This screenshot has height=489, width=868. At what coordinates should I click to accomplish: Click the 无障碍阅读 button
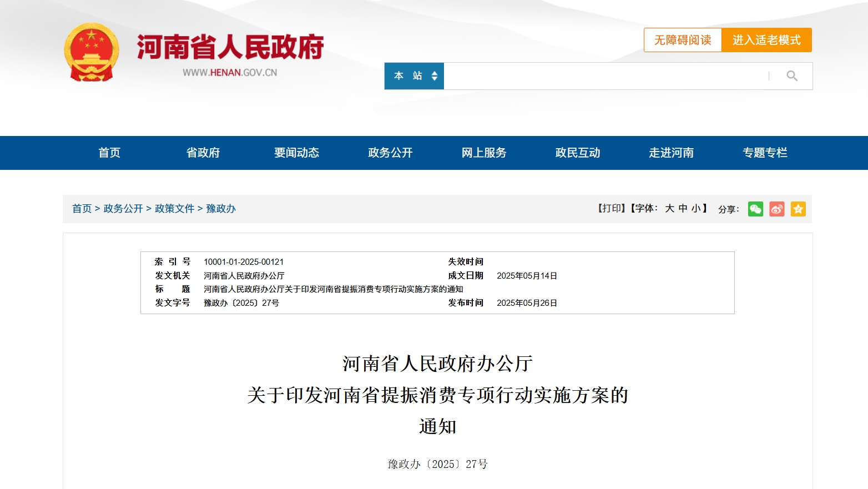683,40
